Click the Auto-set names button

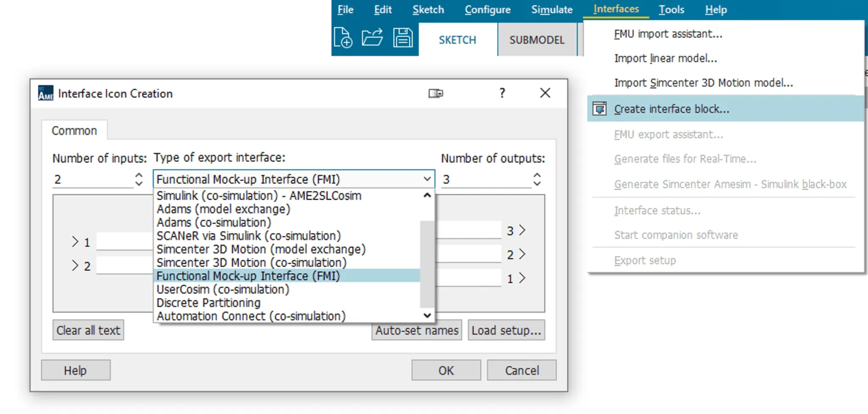(417, 330)
